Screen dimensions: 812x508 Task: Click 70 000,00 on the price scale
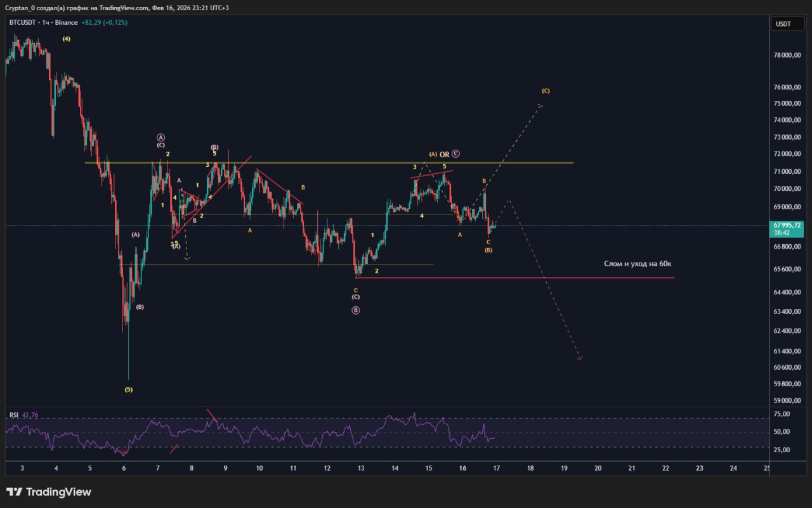point(785,189)
